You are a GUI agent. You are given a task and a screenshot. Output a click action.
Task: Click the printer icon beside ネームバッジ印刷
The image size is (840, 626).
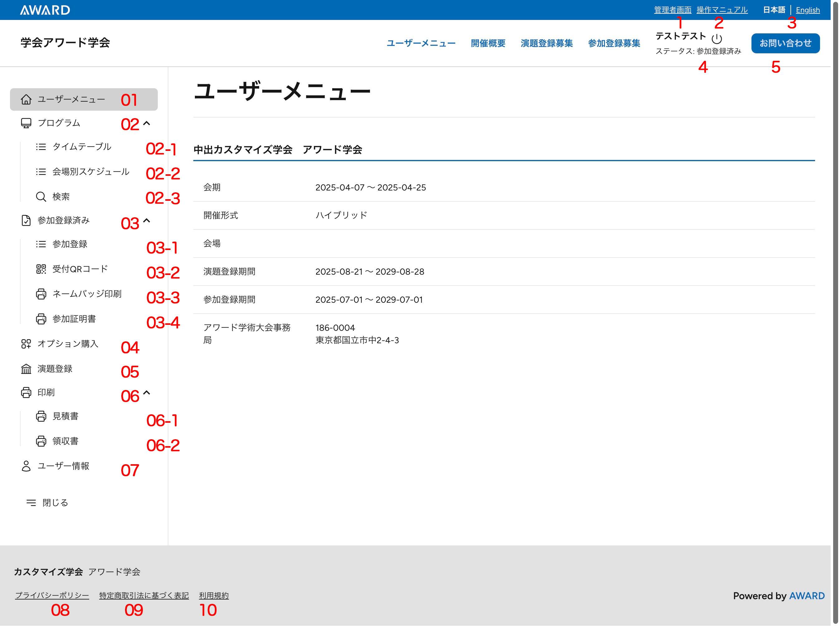[x=41, y=294]
